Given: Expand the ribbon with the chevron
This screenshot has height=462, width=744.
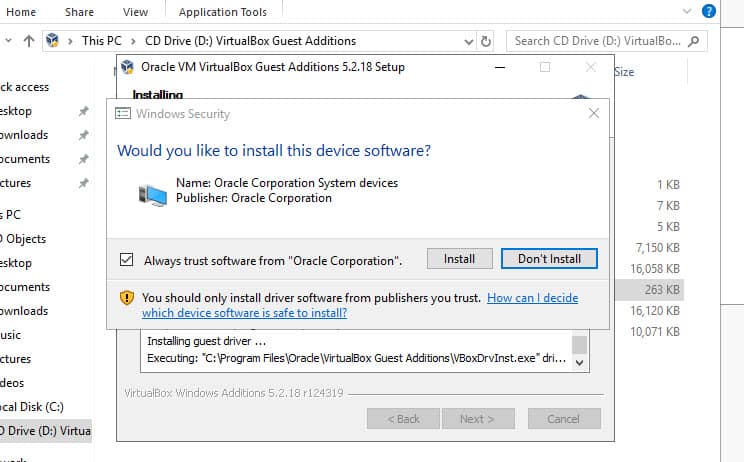Looking at the screenshot, I should [687, 11].
